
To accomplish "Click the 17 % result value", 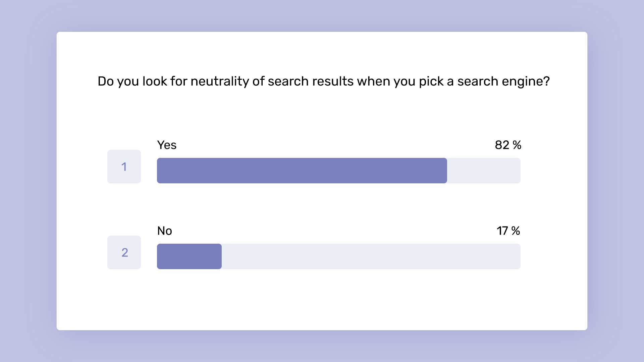I will tap(508, 231).
